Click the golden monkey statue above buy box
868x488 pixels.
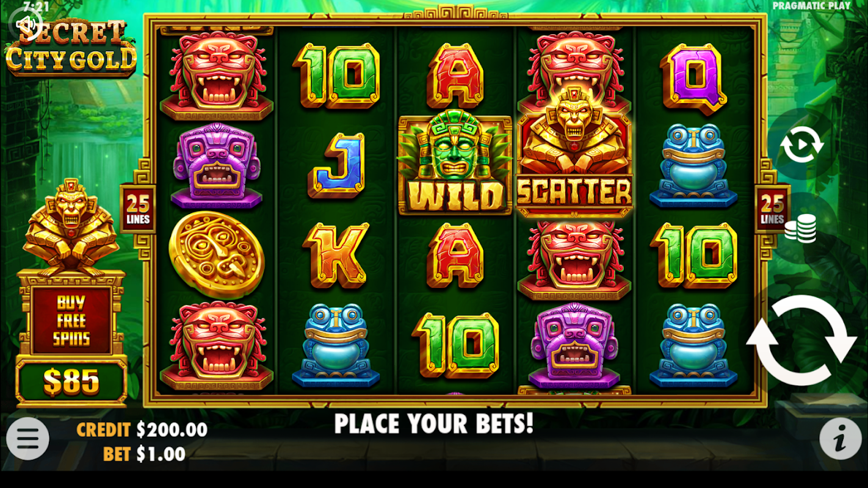(71, 228)
